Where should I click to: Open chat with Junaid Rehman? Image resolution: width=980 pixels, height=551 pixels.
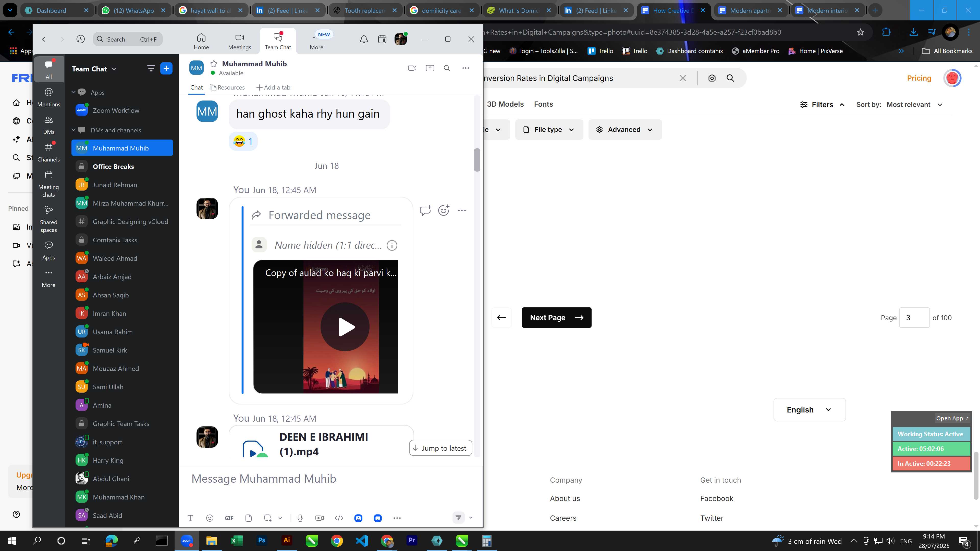[x=122, y=185]
